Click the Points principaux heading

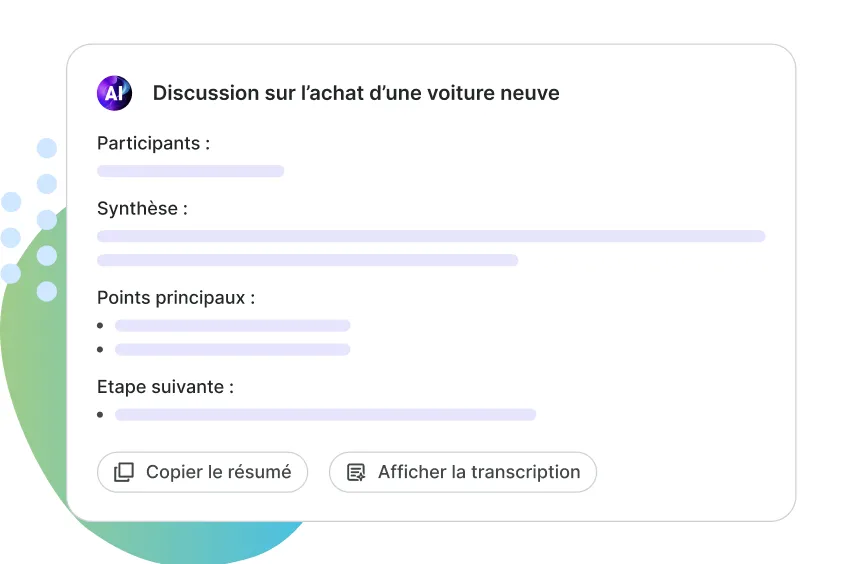[175, 298]
